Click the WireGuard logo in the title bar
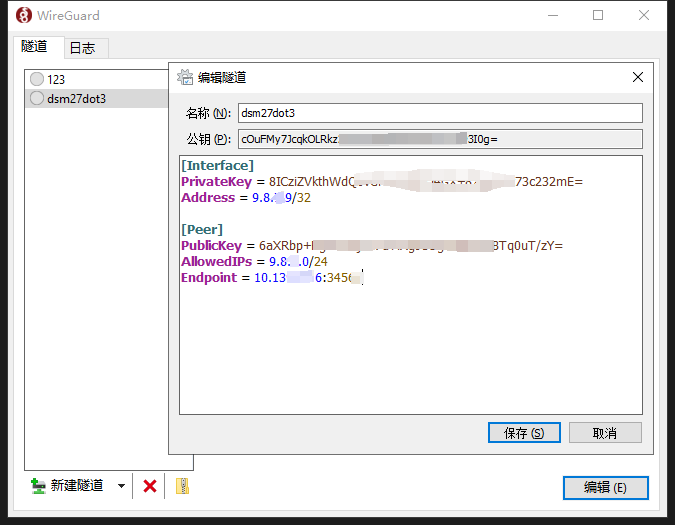Viewport: 675px width, 525px height. click(x=24, y=15)
